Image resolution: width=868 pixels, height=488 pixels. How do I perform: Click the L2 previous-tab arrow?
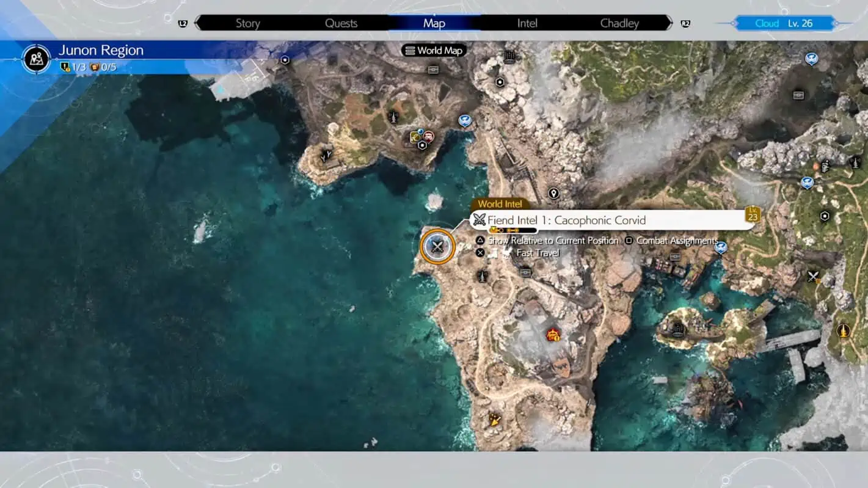(183, 23)
